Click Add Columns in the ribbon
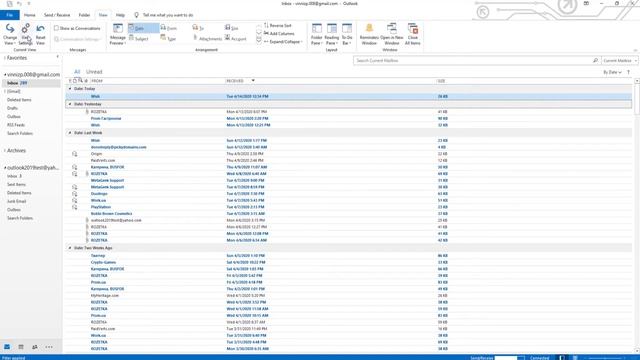This screenshot has width=640, height=360. tap(279, 33)
